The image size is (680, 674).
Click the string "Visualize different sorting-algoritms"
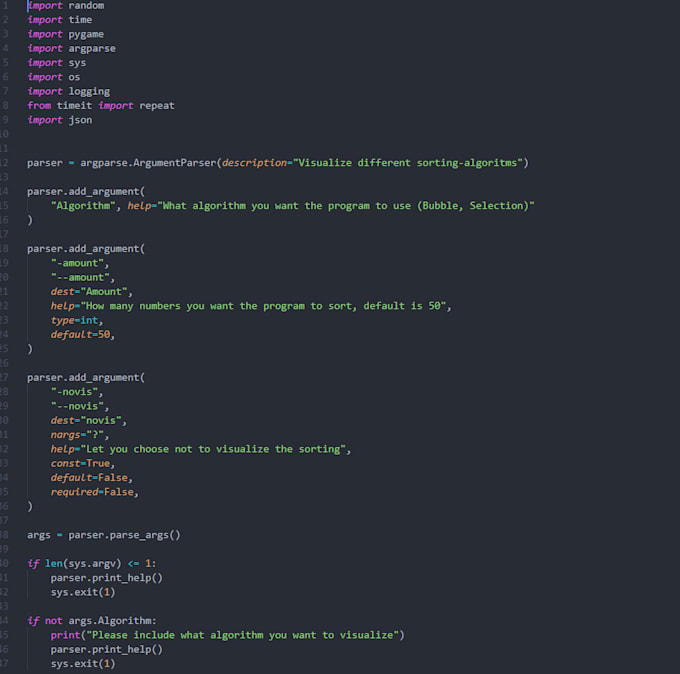408,163
